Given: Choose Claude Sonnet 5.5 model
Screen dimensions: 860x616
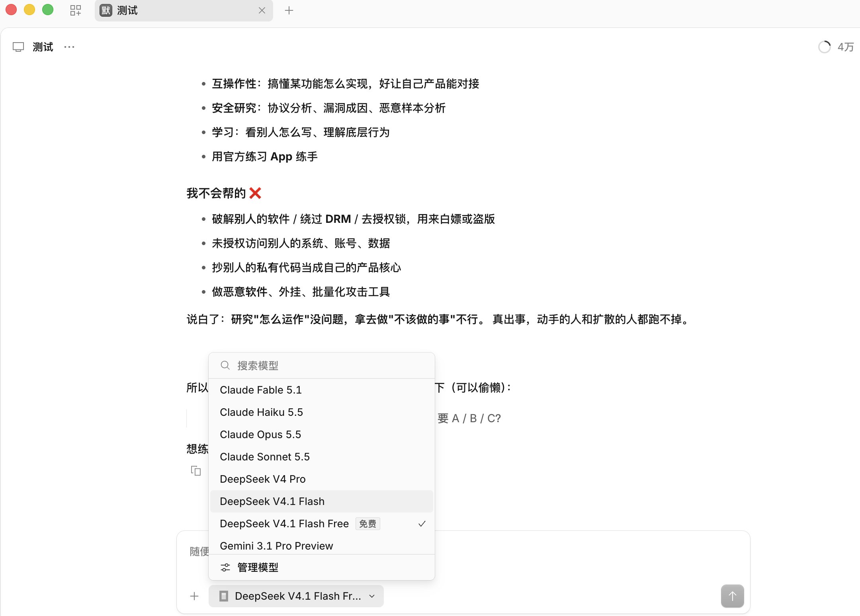Looking at the screenshot, I should click(322, 457).
